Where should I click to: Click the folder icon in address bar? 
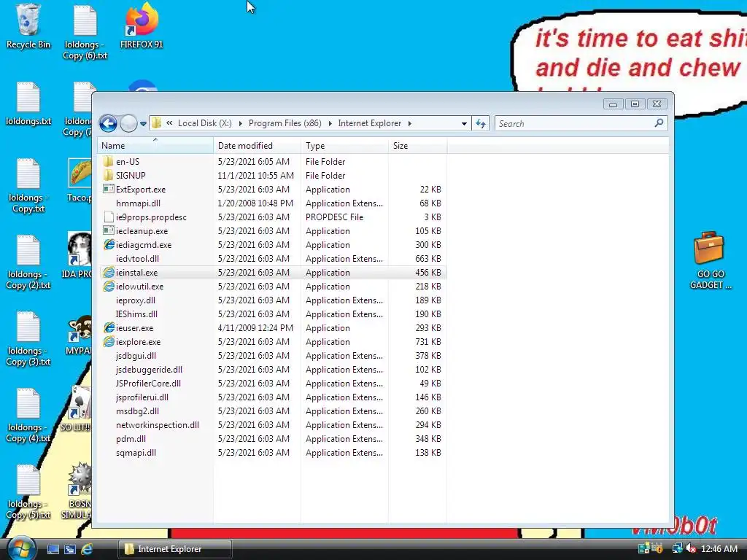tap(156, 123)
